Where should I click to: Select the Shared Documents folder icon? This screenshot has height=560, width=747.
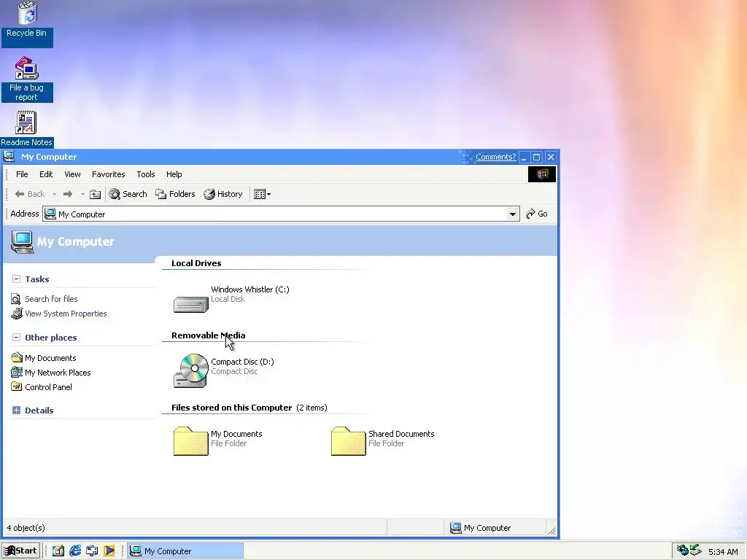coord(349,441)
